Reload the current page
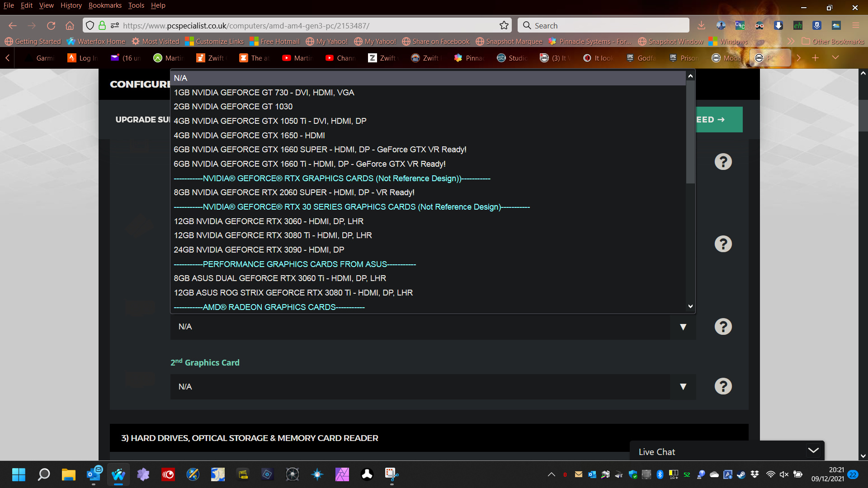This screenshot has width=868, height=488. click(51, 26)
